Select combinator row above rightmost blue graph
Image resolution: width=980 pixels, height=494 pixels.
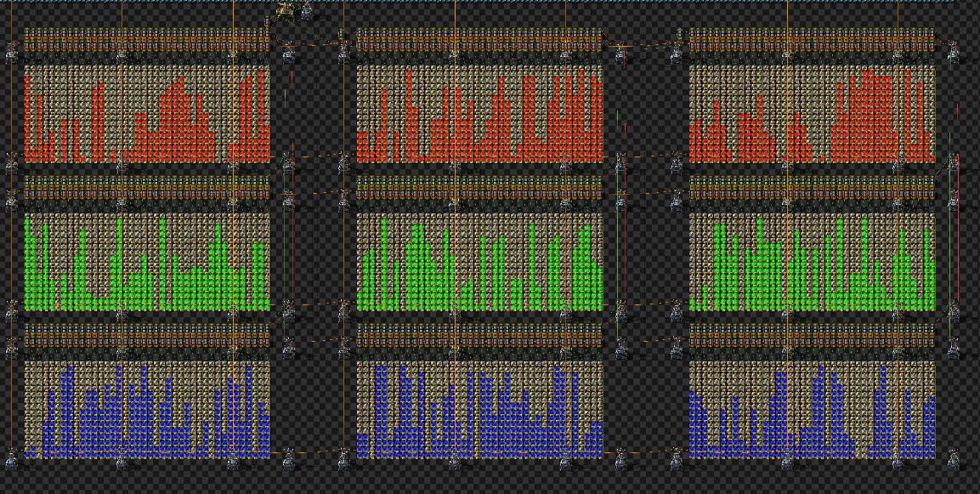812,336
